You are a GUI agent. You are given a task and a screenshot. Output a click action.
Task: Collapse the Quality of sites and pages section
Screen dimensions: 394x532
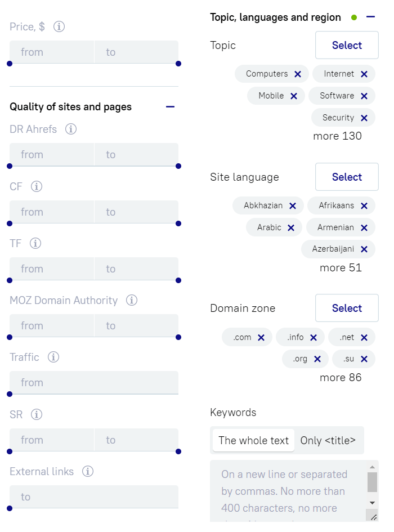tap(171, 106)
